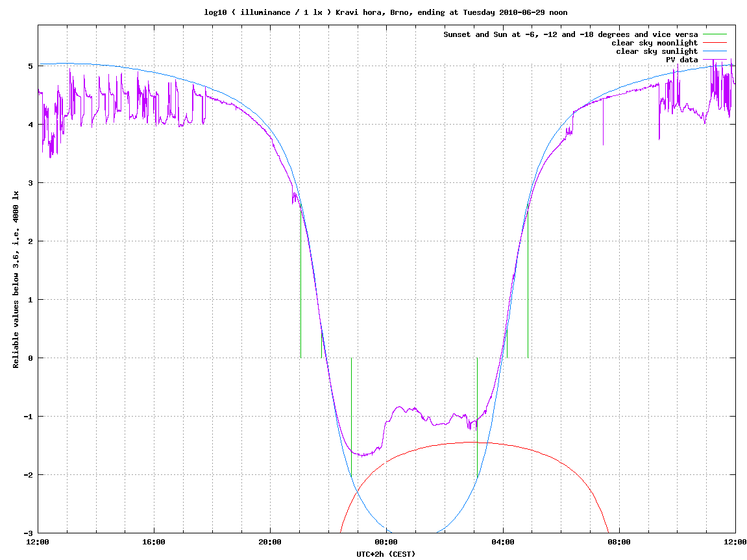Click the y-axis tick label 4

(x=31, y=125)
